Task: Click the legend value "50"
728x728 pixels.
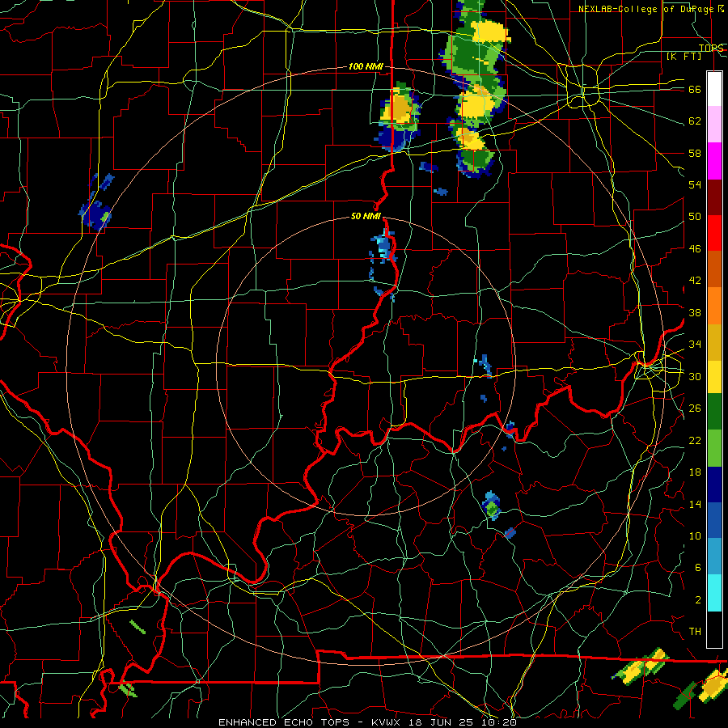Action: point(695,217)
